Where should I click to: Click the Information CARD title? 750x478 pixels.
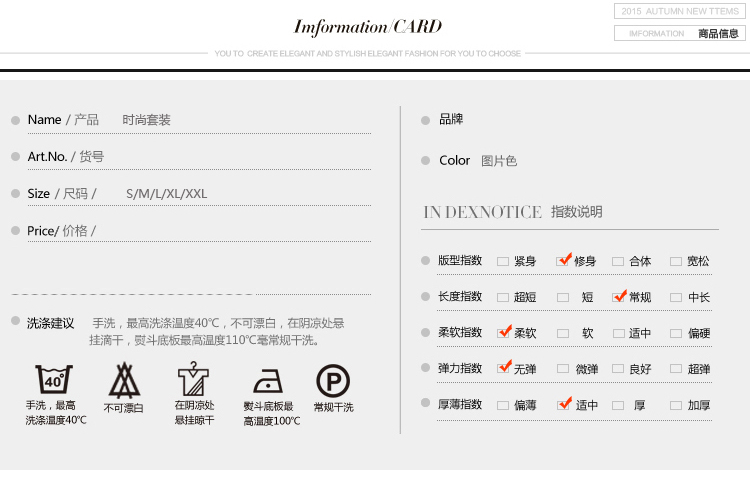coord(367,27)
